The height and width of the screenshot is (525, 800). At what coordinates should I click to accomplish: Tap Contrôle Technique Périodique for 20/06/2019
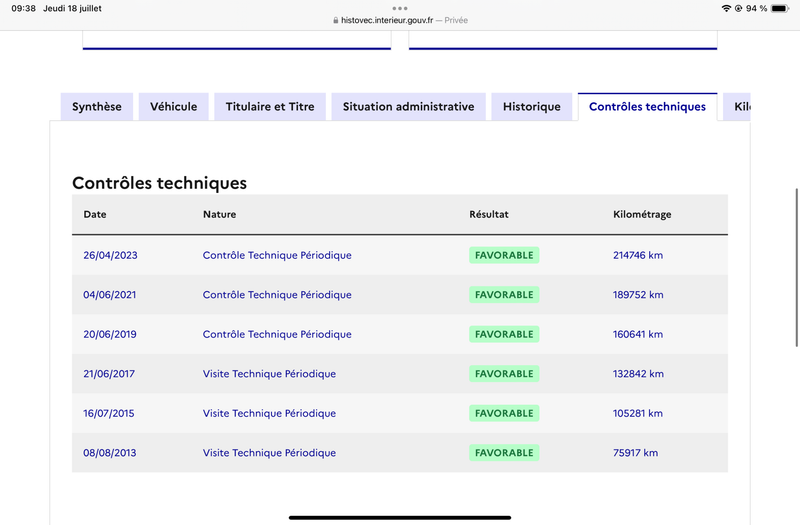click(277, 334)
